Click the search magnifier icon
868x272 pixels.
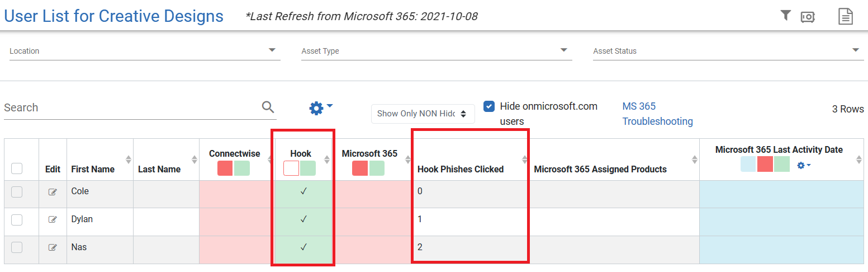click(268, 107)
